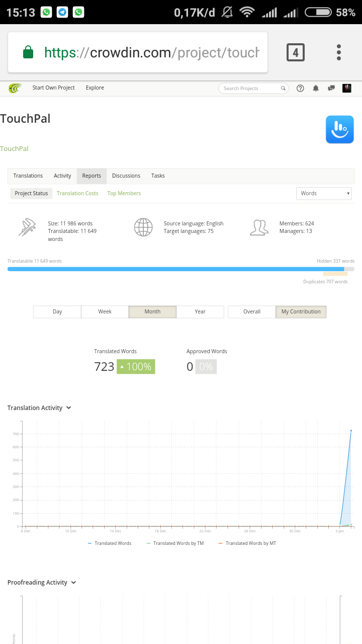Toggle Translated Words by TM legend series

click(x=175, y=543)
